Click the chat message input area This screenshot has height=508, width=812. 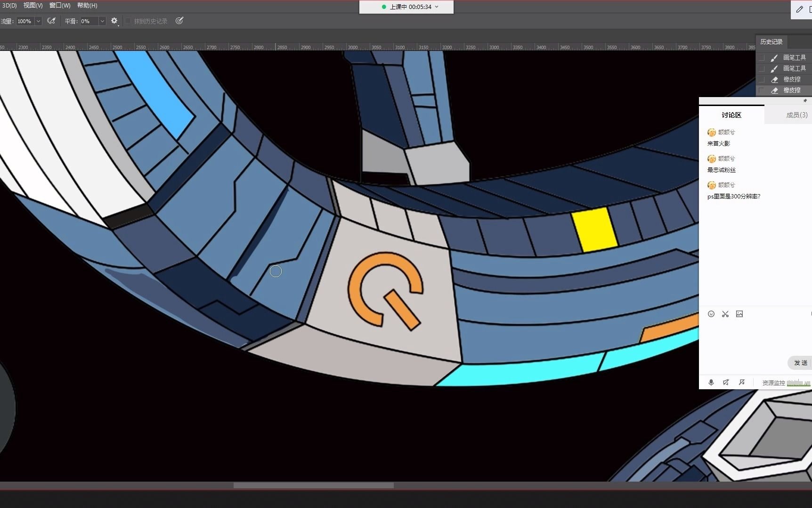755,337
